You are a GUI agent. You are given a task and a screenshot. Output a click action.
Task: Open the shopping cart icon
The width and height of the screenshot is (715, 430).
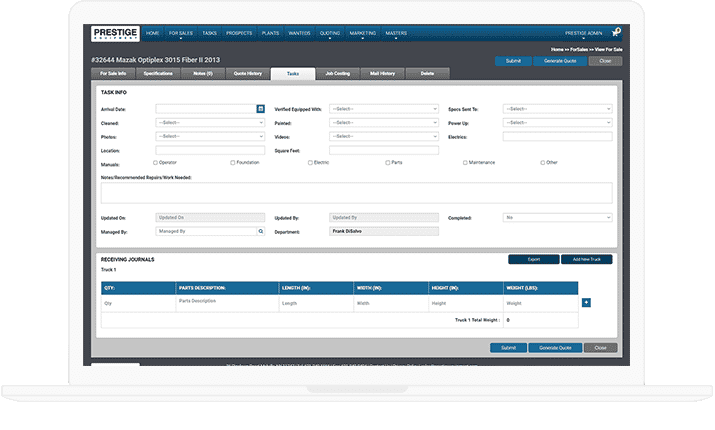615,33
